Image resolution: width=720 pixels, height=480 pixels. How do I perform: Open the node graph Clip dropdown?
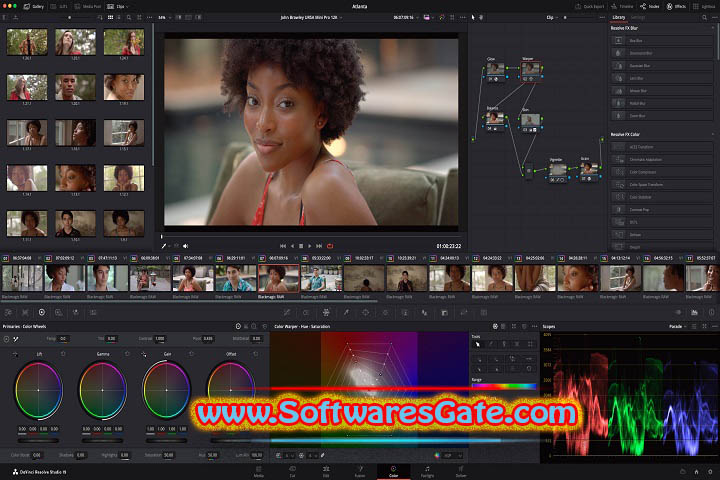552,17
